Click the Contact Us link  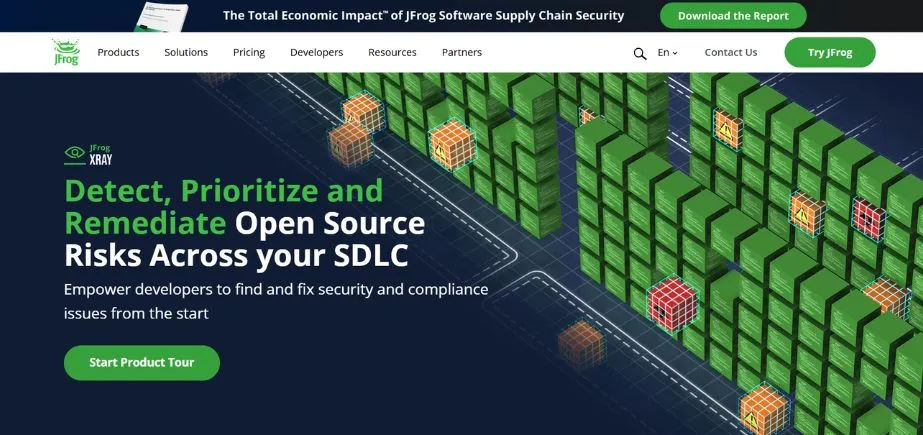731,52
